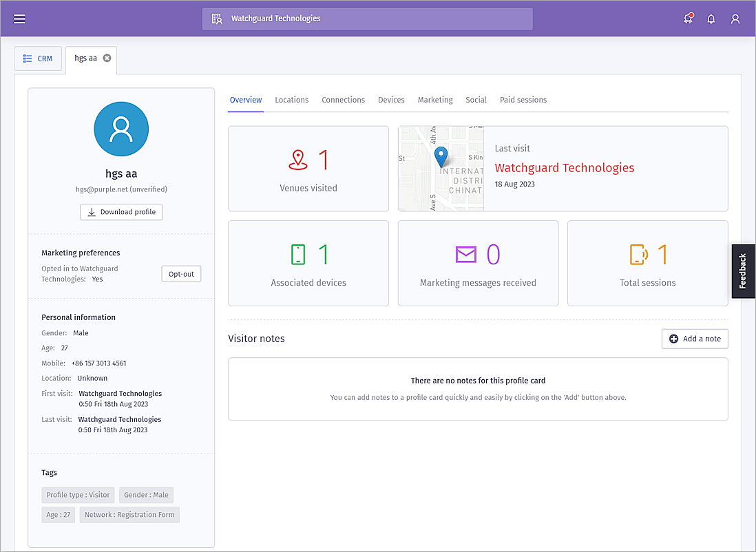Image resolution: width=756 pixels, height=552 pixels.
Task: Opt out of Watchguard marketing
Action: pyautogui.click(x=181, y=274)
